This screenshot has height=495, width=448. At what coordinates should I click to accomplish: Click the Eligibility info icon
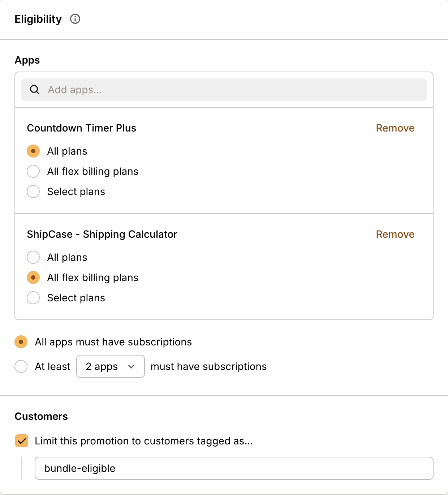point(75,19)
